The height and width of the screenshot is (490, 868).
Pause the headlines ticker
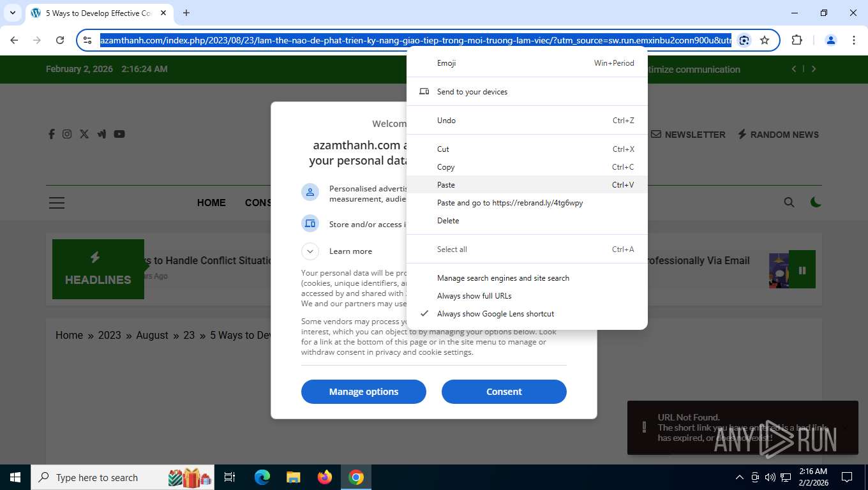pyautogui.click(x=802, y=270)
